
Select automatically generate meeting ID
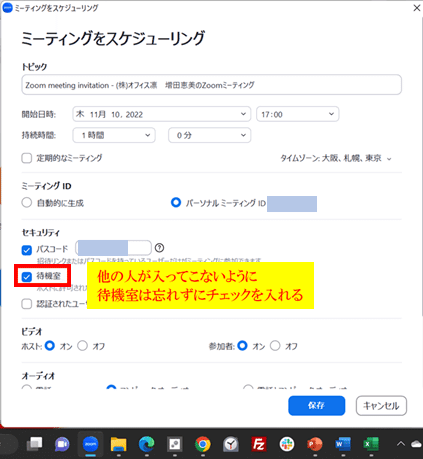point(27,203)
